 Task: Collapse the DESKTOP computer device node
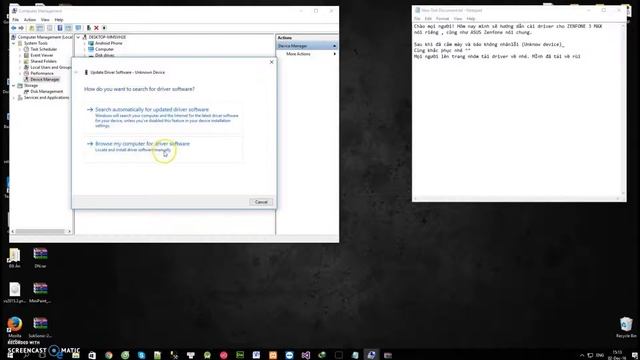78,37
